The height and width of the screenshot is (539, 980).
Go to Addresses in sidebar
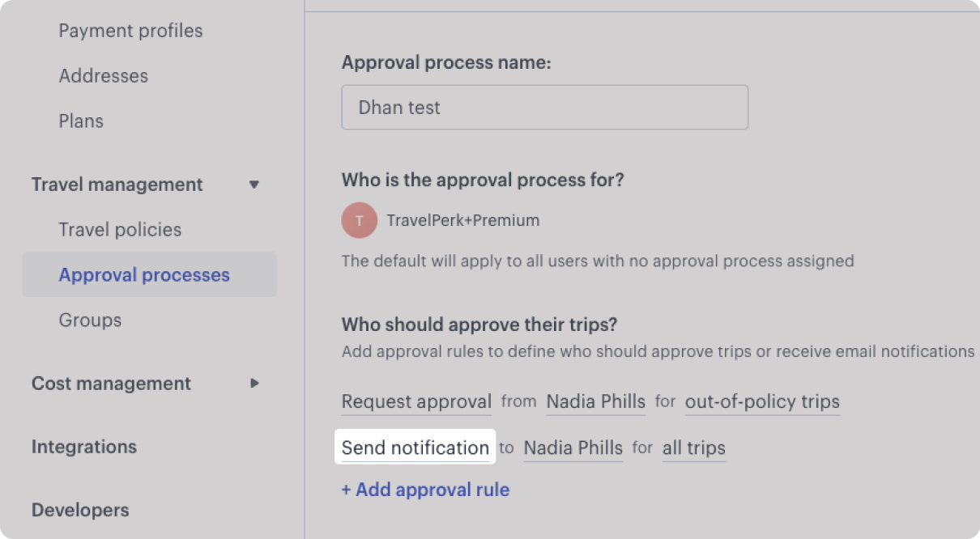coord(104,76)
